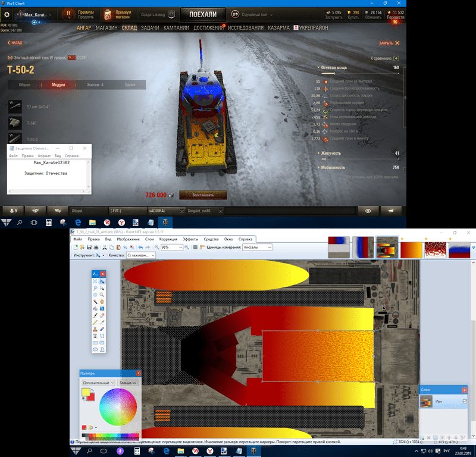476x457 pixels.
Task: Select the Freeform Shape tool
Action: 102,349
